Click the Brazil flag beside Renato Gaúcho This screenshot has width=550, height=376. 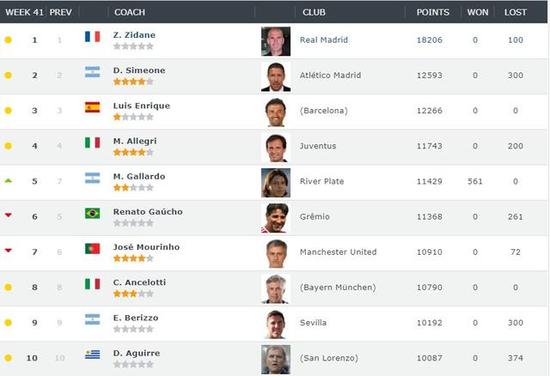[x=92, y=213]
